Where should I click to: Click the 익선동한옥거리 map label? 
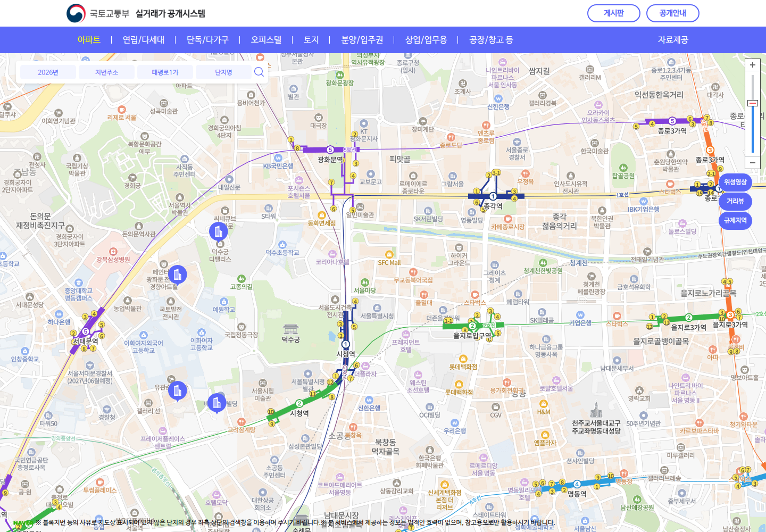pos(659,95)
